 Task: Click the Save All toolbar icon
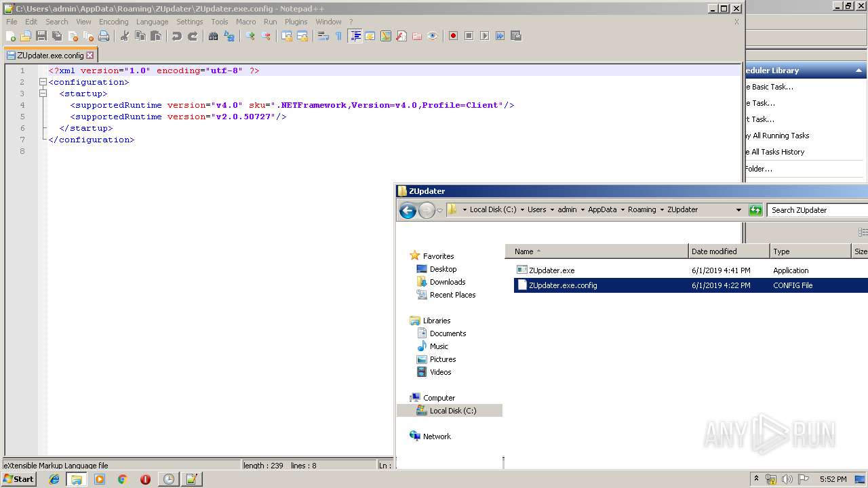click(57, 36)
